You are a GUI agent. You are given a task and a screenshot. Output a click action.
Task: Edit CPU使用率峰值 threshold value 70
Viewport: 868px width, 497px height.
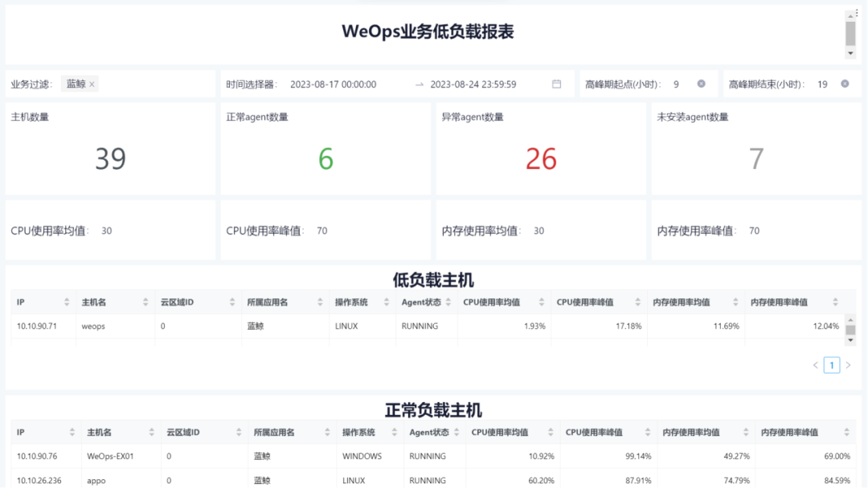(321, 231)
